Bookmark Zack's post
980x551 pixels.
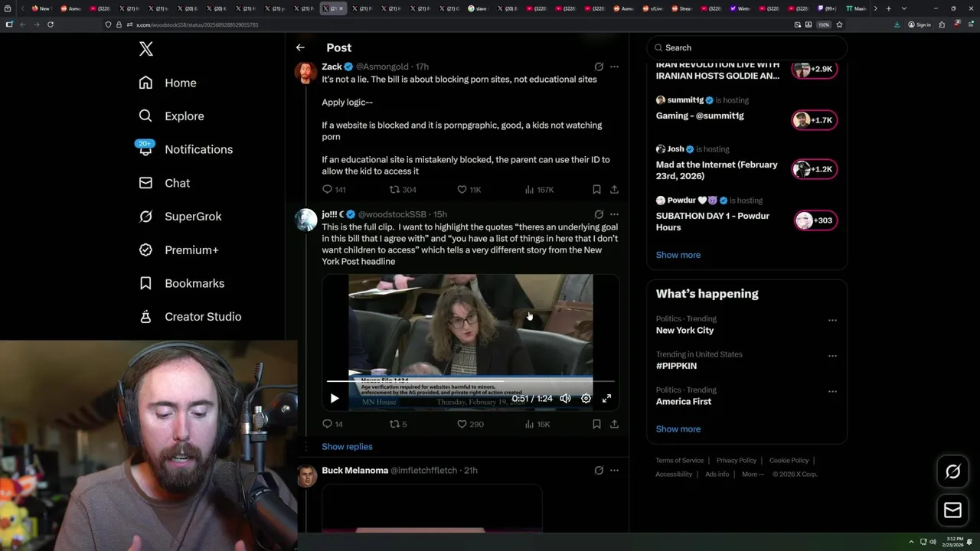(596, 190)
